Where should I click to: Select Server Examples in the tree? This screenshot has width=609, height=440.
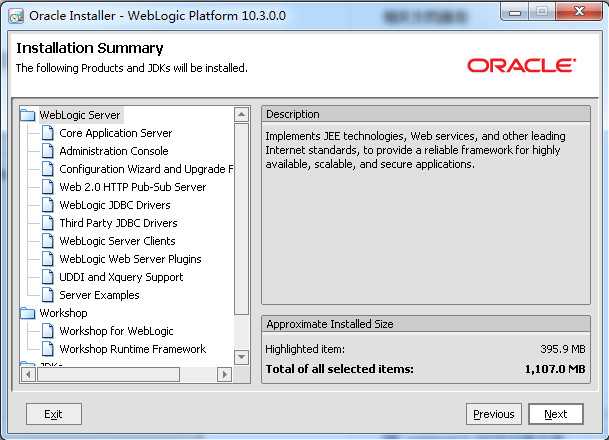coord(99,295)
